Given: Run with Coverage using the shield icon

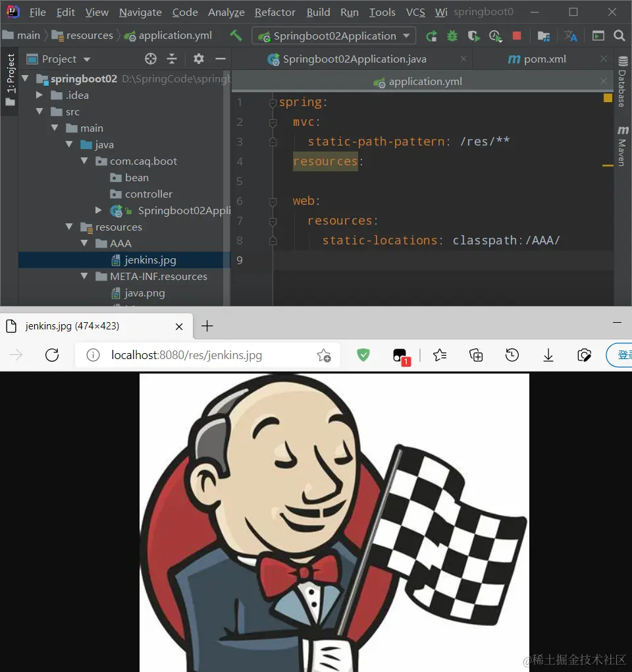Looking at the screenshot, I should [x=473, y=36].
